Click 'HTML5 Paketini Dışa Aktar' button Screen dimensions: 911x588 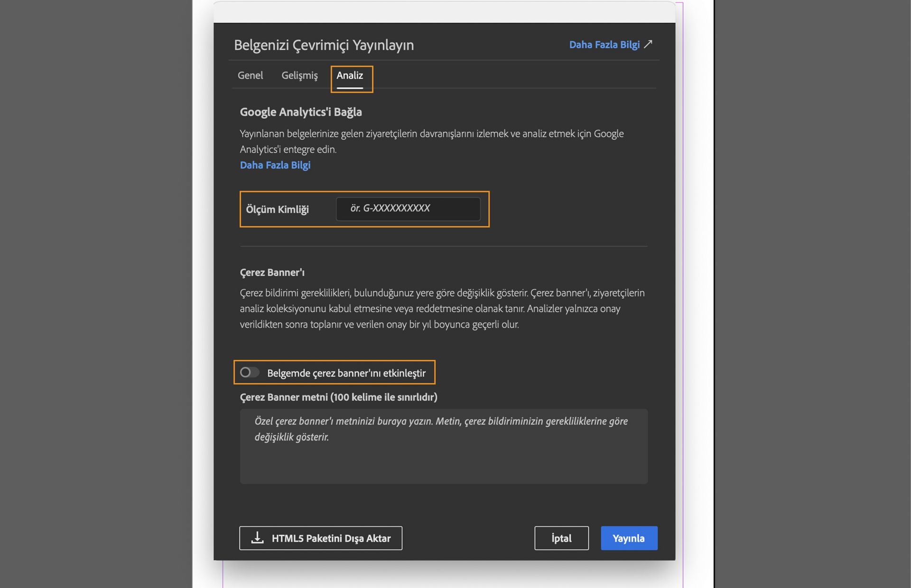click(321, 538)
